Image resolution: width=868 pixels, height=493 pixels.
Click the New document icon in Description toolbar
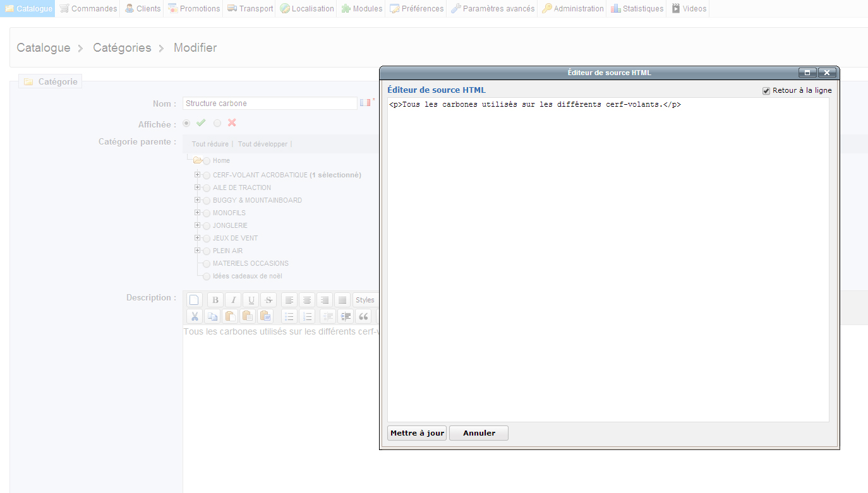pyautogui.click(x=195, y=300)
